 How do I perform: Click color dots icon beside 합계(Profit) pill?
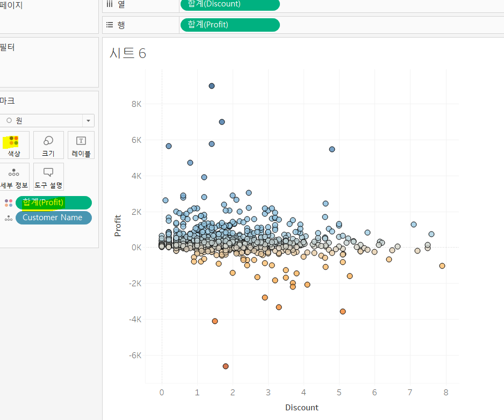click(9, 203)
